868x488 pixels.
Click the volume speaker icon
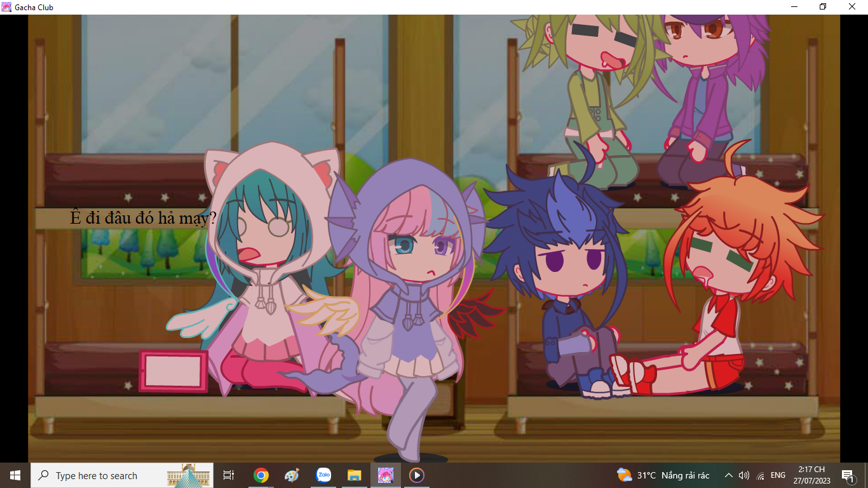[744, 475]
